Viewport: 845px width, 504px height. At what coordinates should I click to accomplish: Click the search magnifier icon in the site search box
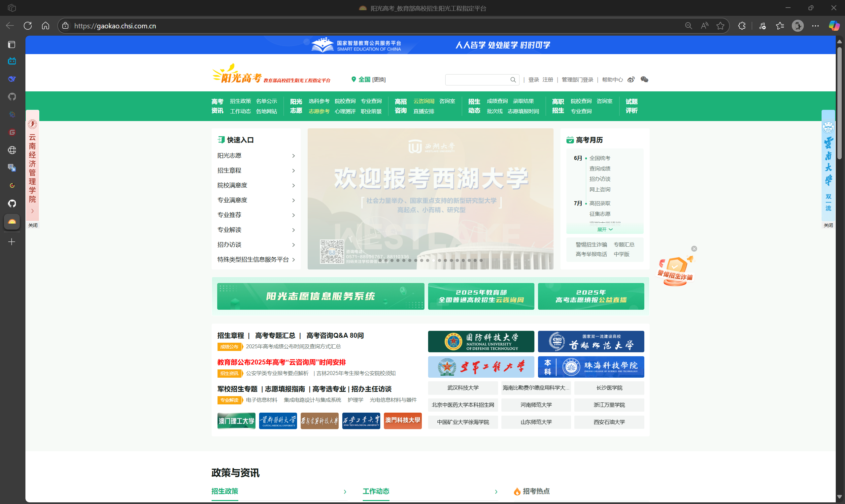[x=513, y=79]
